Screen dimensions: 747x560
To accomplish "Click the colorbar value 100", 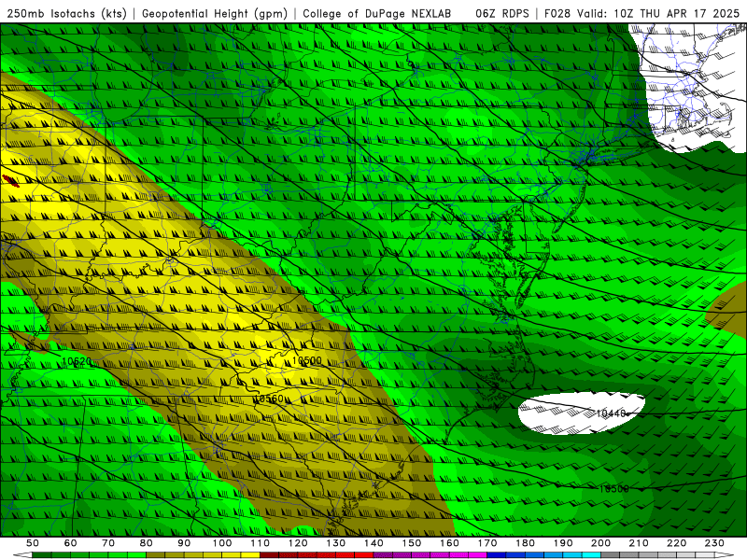I will tap(222, 543).
